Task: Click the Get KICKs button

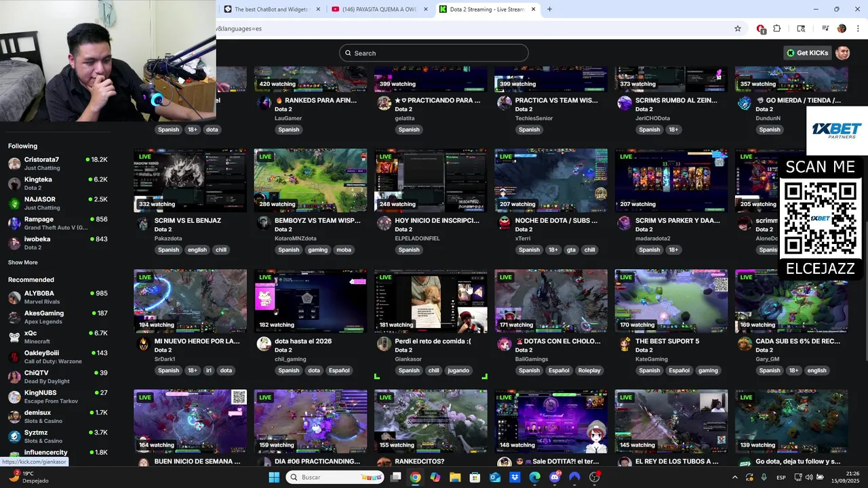Action: coord(808,53)
